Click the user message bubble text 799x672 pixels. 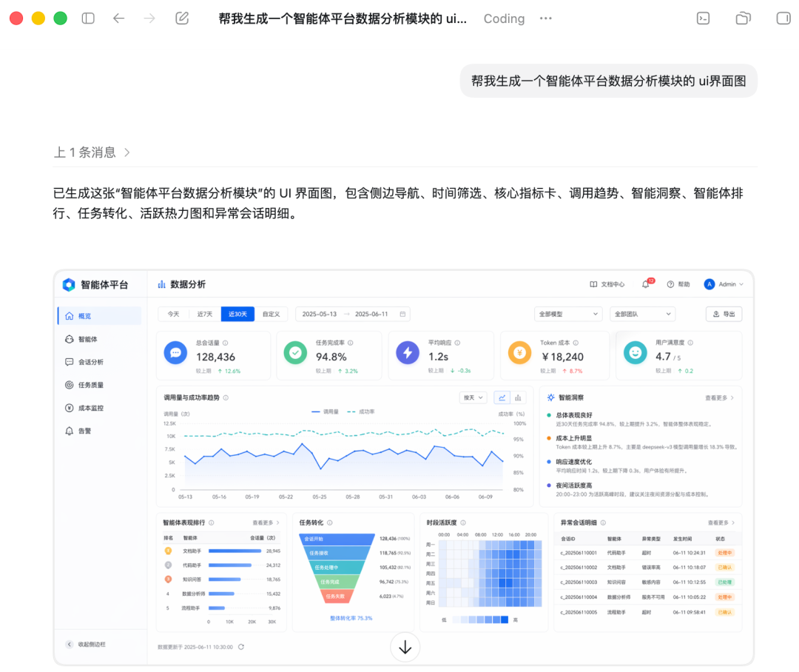click(x=608, y=81)
